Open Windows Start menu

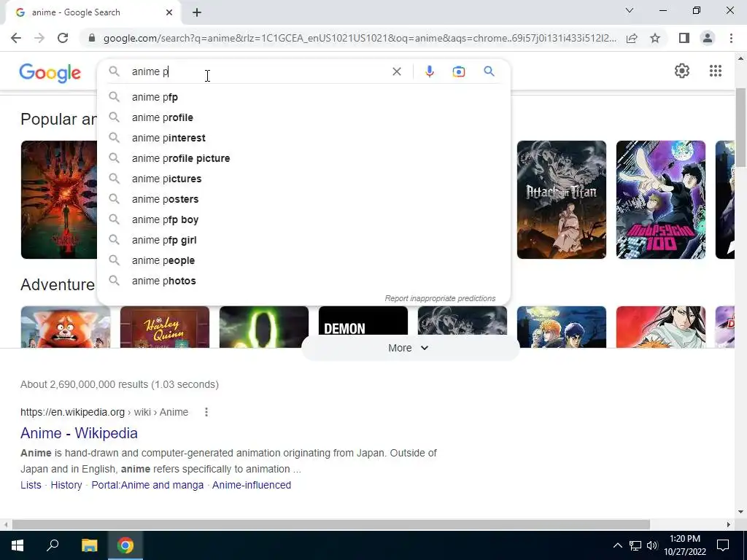click(x=18, y=545)
